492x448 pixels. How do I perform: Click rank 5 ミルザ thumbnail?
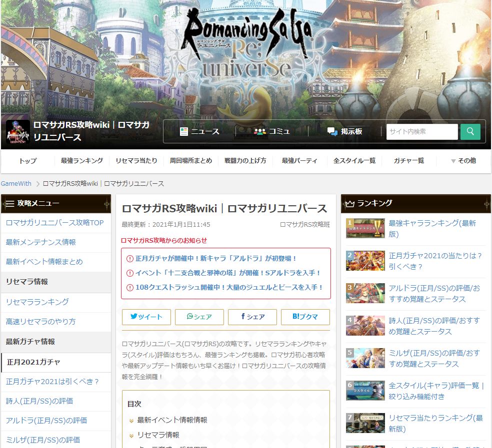coord(365,358)
